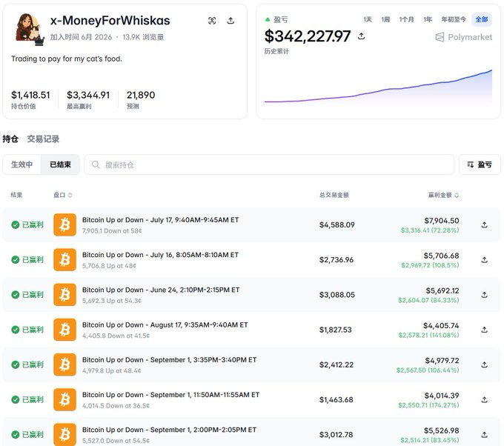Screen dimensions: 504x446
Task: Click the $3,344.91 biggest win value
Action: pyautogui.click(x=88, y=95)
